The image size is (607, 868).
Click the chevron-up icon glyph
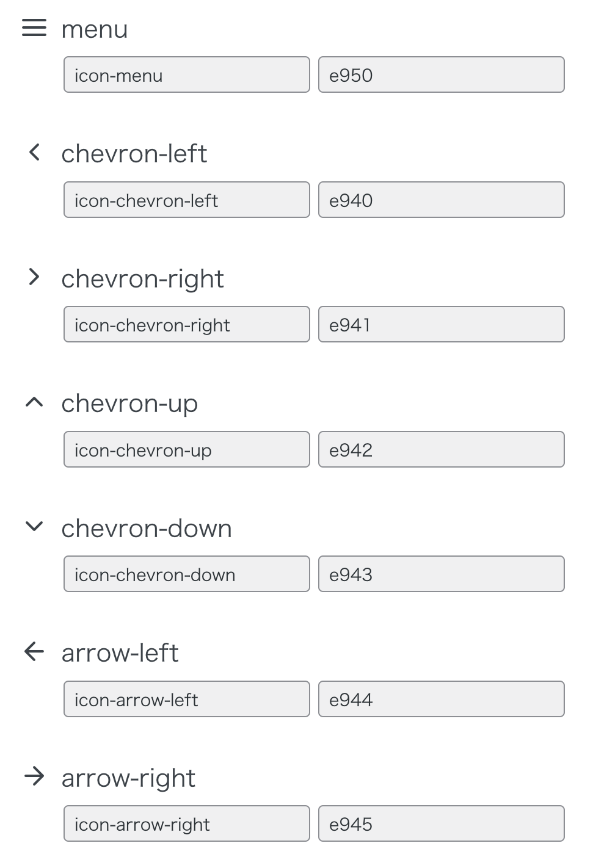click(x=34, y=402)
